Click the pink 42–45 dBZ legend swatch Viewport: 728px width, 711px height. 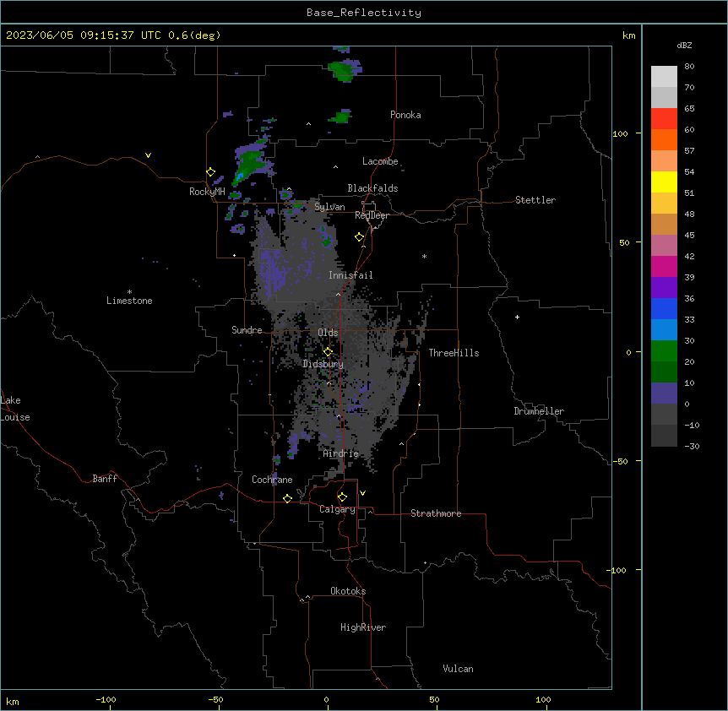[x=664, y=246]
